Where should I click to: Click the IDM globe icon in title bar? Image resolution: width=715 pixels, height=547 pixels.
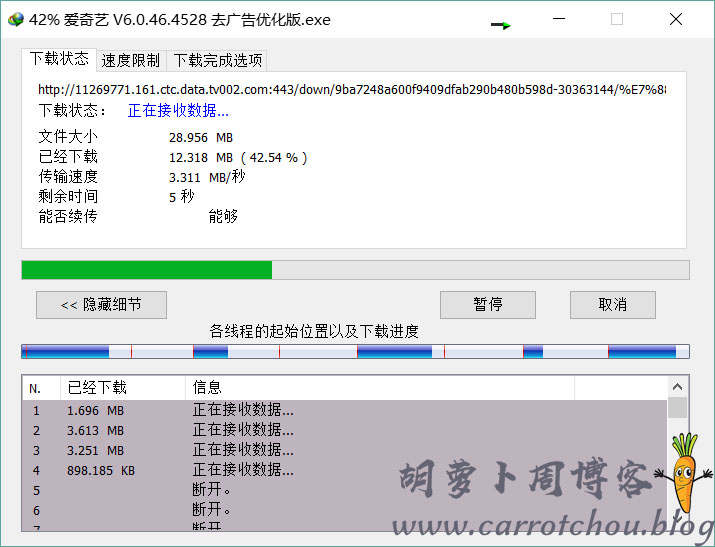pyautogui.click(x=16, y=20)
